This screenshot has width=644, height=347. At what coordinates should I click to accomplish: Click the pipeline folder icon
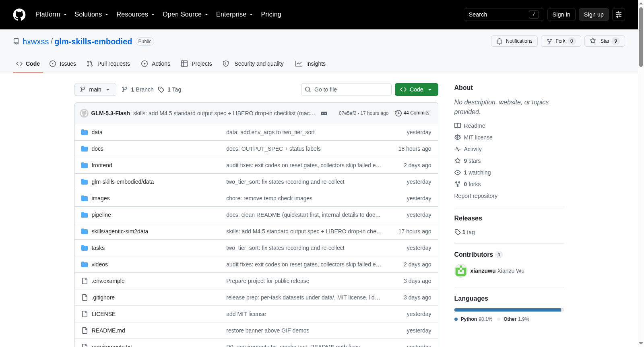click(x=85, y=215)
